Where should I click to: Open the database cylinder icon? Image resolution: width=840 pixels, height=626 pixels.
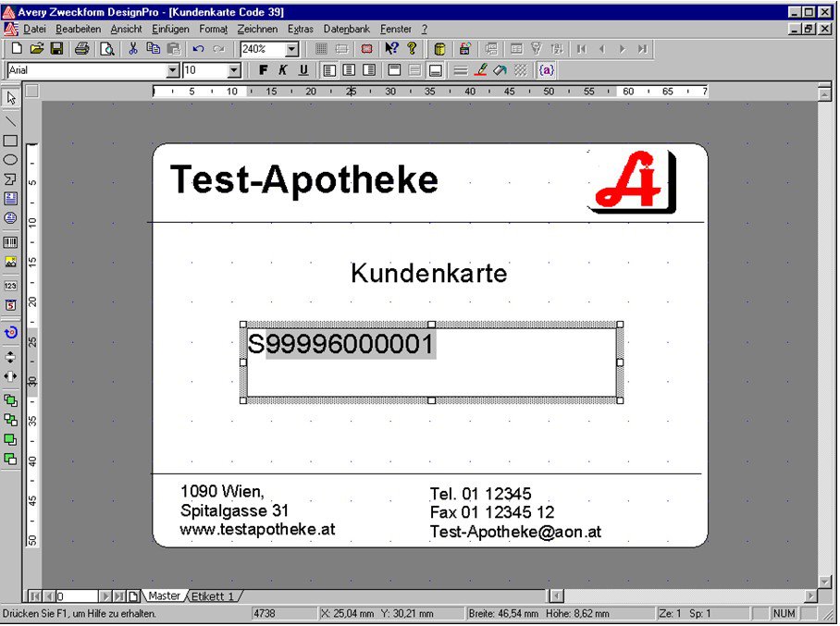440,49
